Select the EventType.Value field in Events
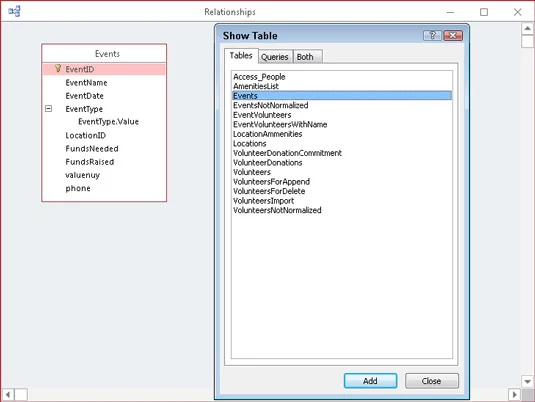 (x=109, y=122)
